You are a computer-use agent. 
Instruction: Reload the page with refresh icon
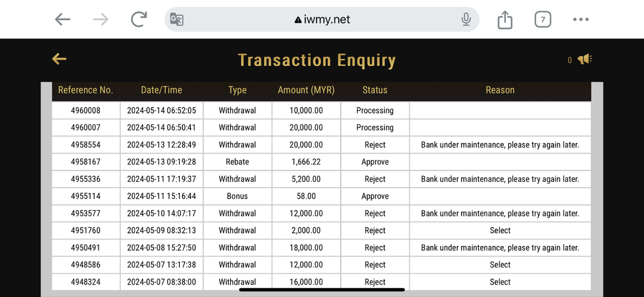139,19
